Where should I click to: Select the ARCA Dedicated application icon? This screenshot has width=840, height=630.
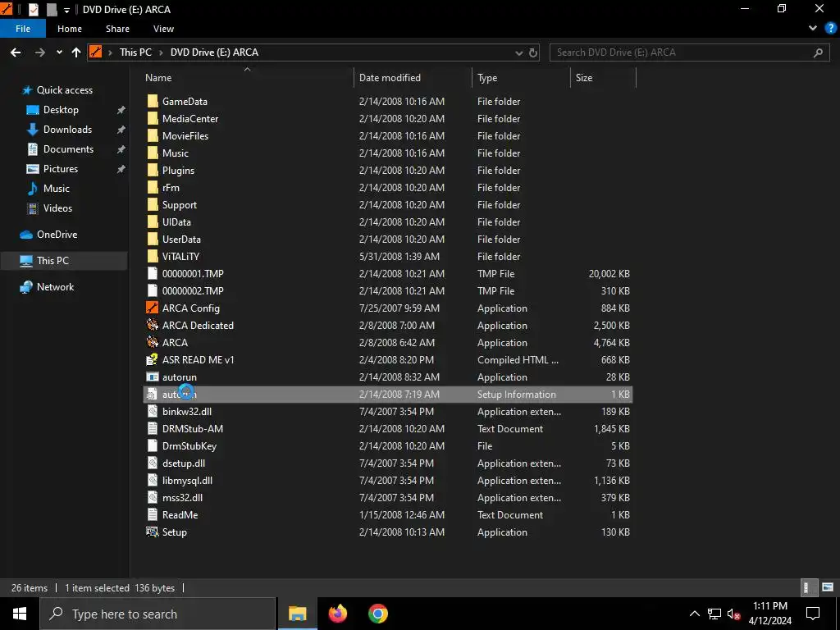point(152,325)
